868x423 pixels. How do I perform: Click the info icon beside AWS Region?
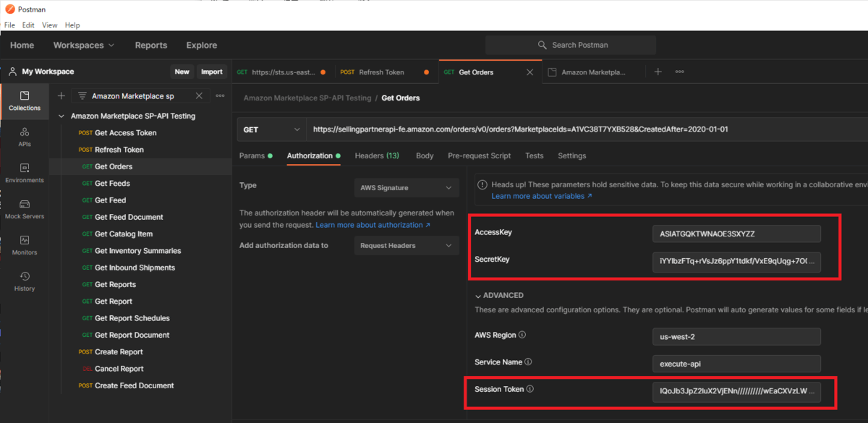[522, 335]
